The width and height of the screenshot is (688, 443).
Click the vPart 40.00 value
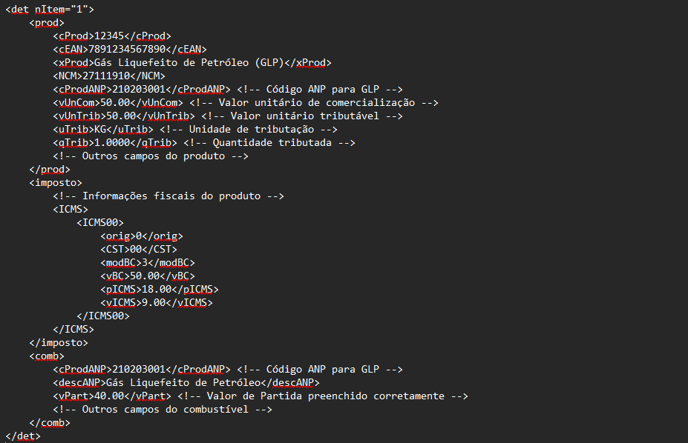109,396
